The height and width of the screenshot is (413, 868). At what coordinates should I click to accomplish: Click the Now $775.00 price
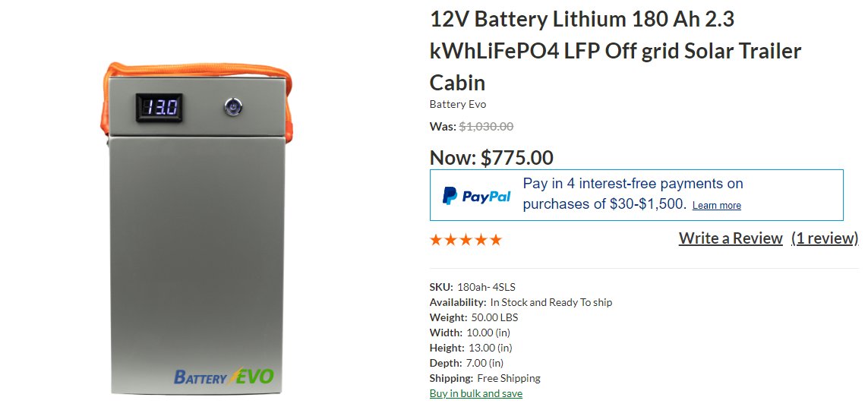tap(491, 158)
